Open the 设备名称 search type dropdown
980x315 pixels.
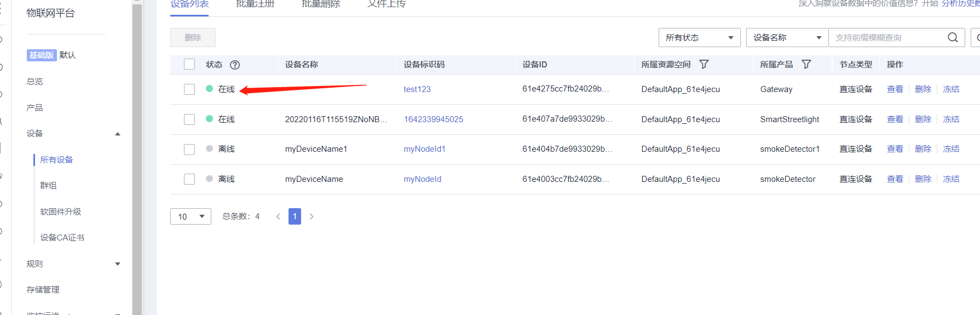787,37
